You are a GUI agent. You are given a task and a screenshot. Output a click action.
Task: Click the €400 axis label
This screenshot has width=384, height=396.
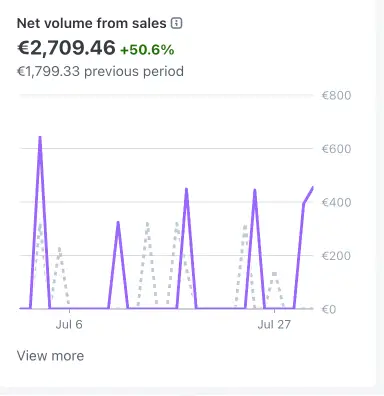click(336, 202)
